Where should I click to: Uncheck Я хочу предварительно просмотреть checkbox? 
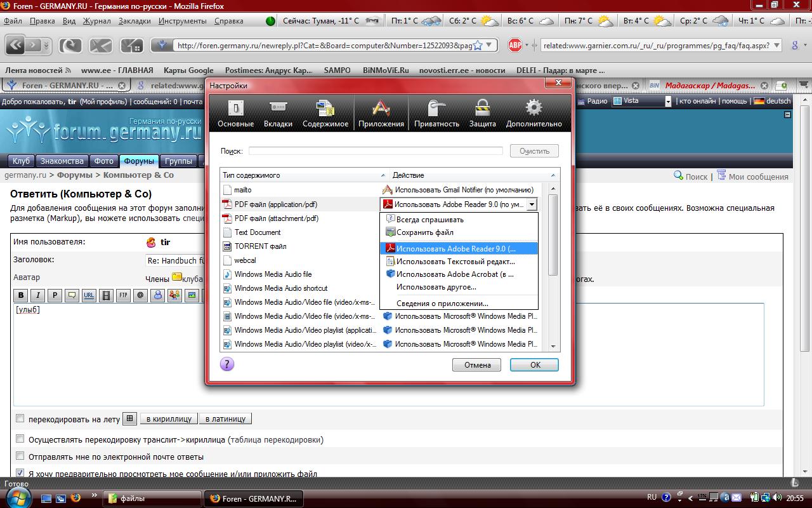click(x=20, y=473)
